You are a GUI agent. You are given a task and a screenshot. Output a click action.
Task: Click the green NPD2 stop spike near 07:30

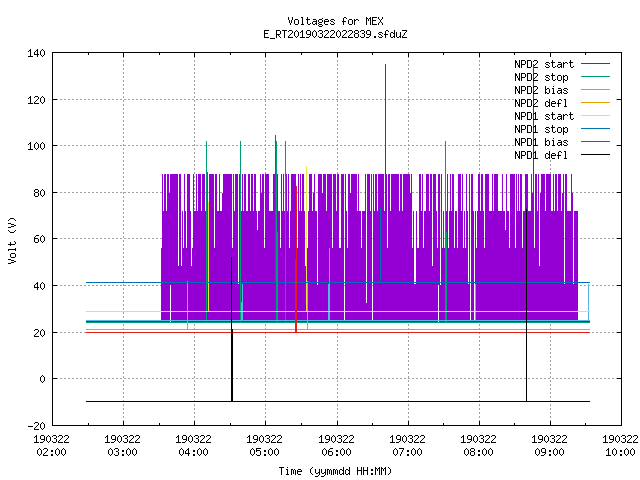(446, 231)
